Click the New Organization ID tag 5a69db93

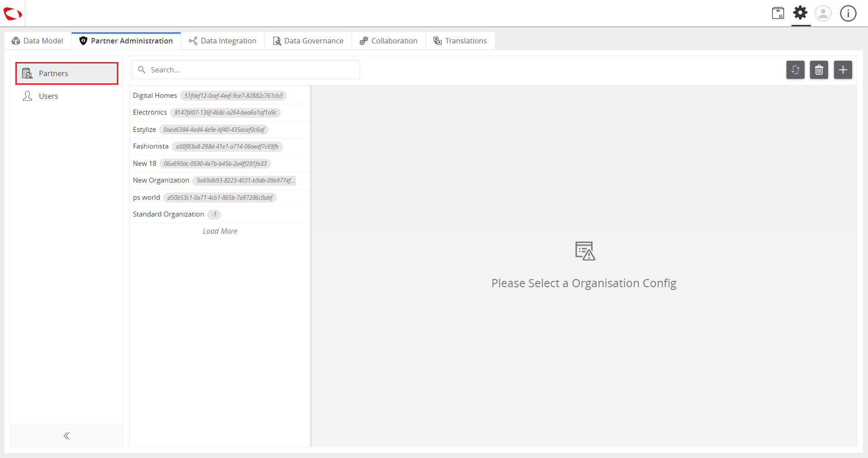point(245,180)
